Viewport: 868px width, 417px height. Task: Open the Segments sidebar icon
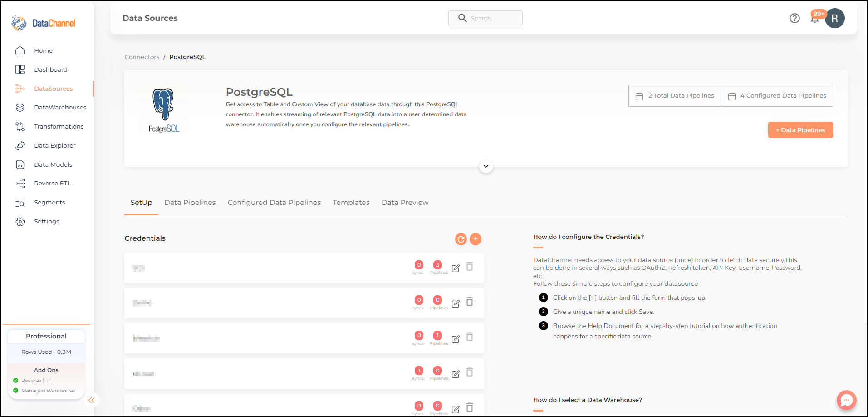coord(20,203)
